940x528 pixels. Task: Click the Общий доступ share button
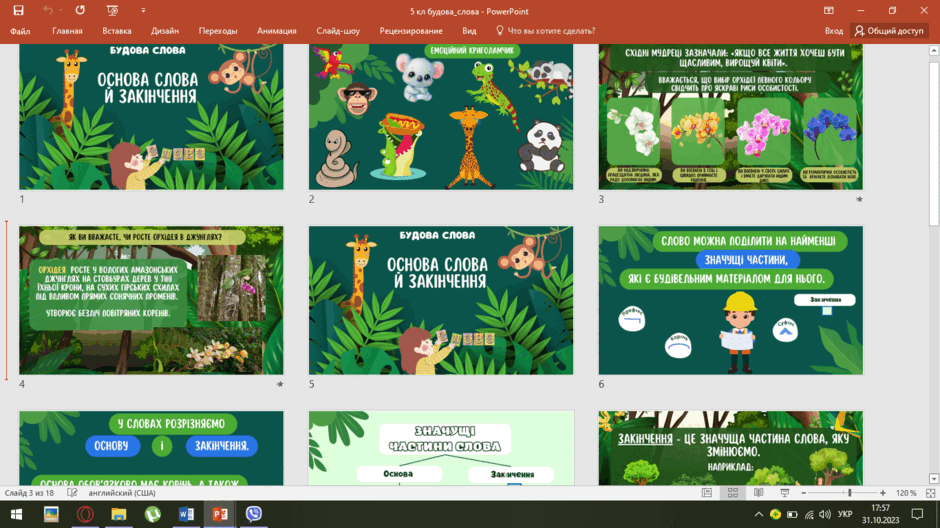click(890, 31)
